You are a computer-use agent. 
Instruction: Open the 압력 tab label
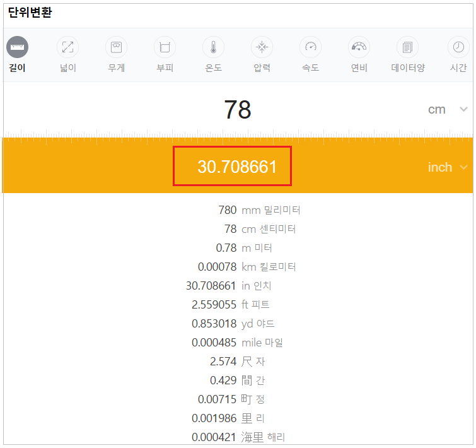(262, 68)
